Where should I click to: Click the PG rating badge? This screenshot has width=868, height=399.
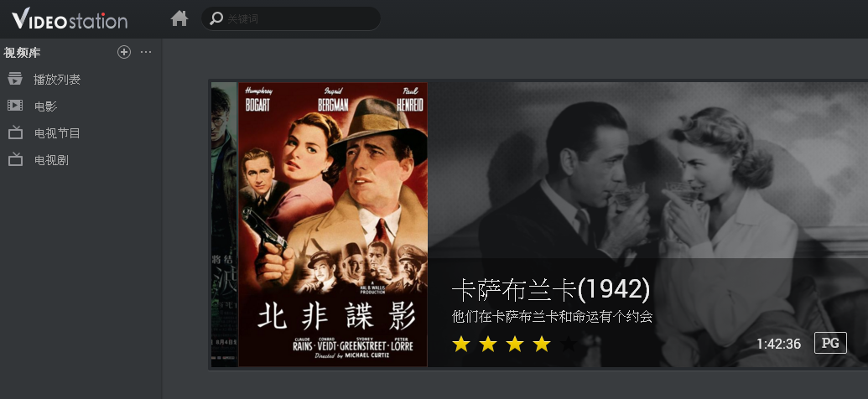pyautogui.click(x=830, y=343)
